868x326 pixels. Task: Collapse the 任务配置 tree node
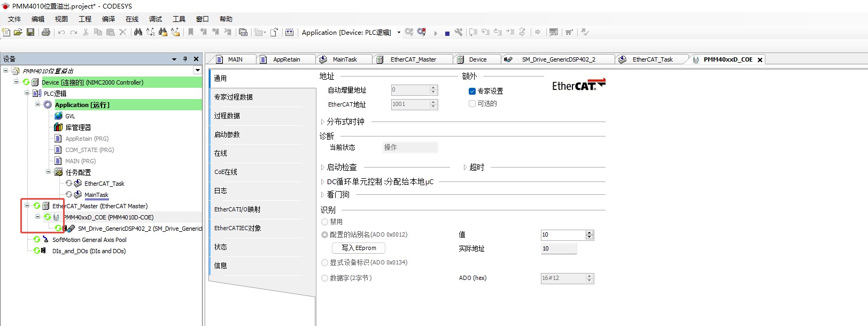tap(48, 172)
